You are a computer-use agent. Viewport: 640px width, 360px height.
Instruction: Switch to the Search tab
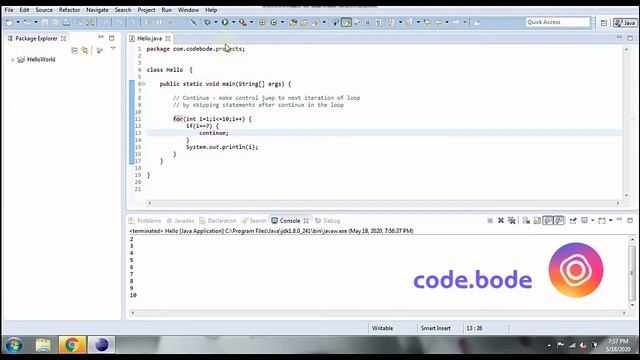[254, 220]
